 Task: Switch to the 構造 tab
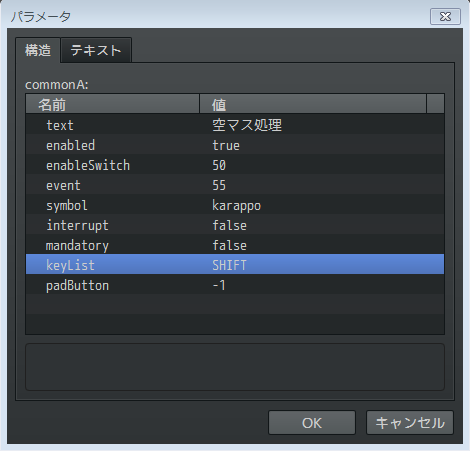coord(38,50)
